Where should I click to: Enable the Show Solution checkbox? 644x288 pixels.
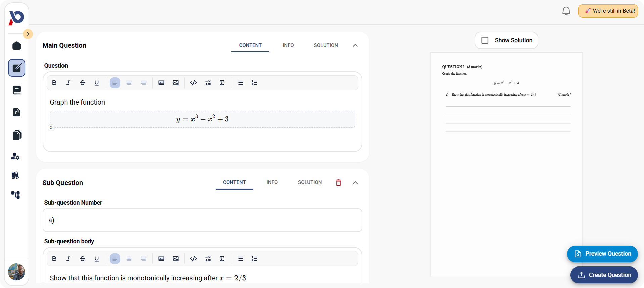(x=485, y=40)
